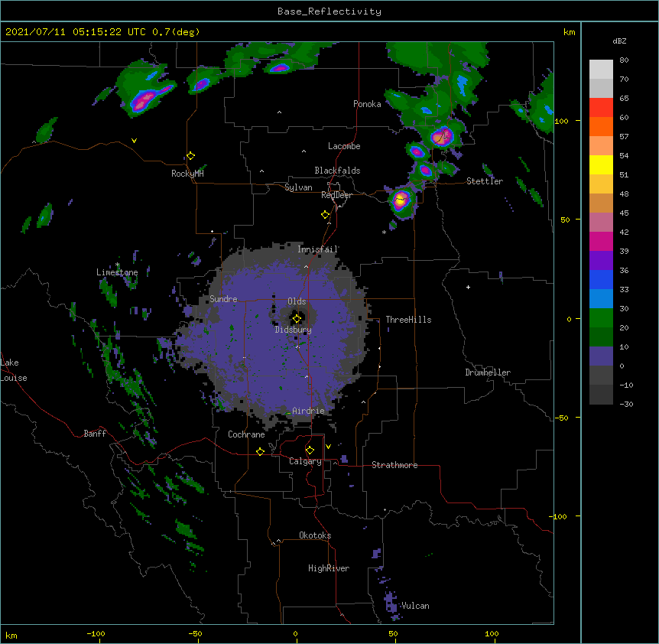
Task: Click the Lacombe city label
Action: pyautogui.click(x=344, y=146)
